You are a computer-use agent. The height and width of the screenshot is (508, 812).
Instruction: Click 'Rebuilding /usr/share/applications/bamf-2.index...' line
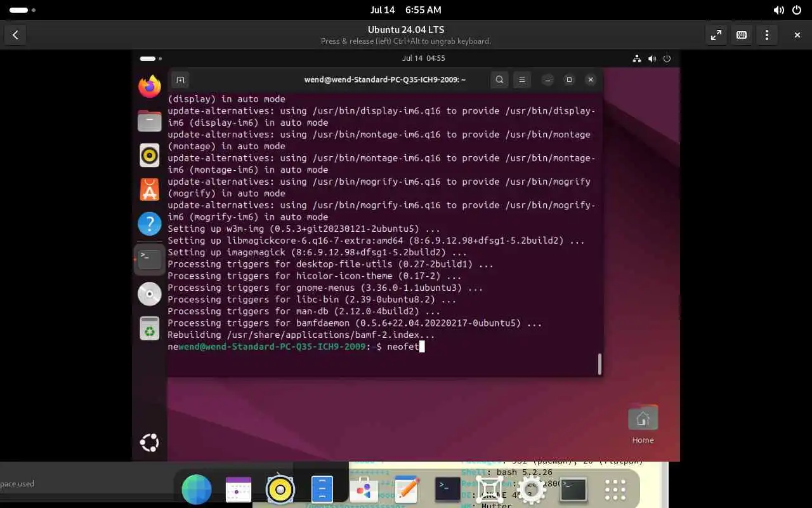coord(301,335)
